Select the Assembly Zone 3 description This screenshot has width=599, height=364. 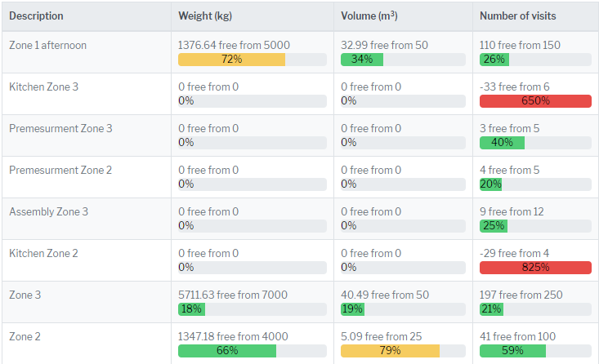click(x=48, y=212)
